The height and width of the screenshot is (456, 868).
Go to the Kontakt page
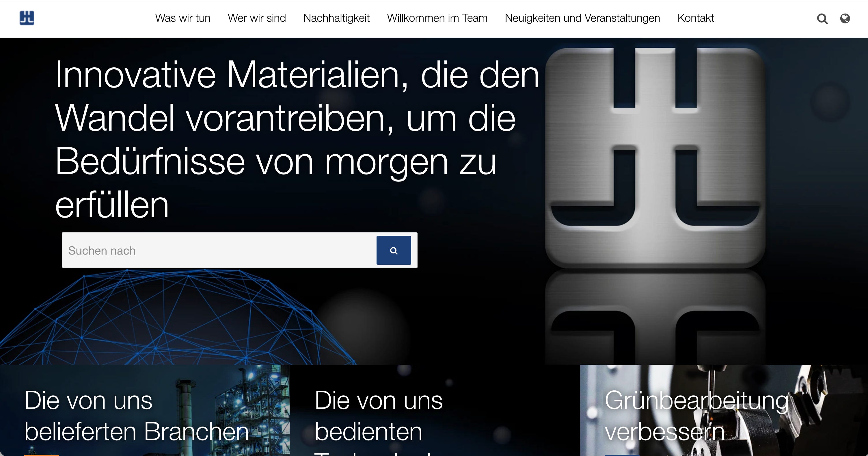696,18
